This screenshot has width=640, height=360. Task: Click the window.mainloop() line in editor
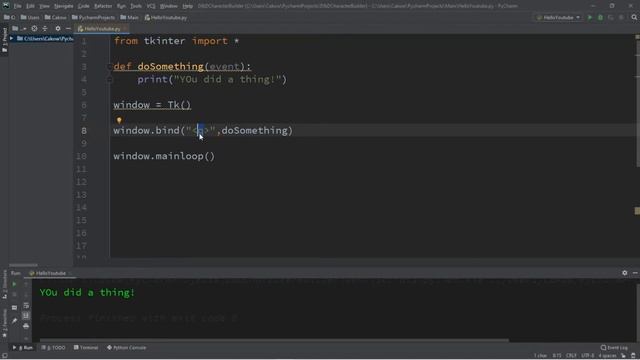[164, 156]
